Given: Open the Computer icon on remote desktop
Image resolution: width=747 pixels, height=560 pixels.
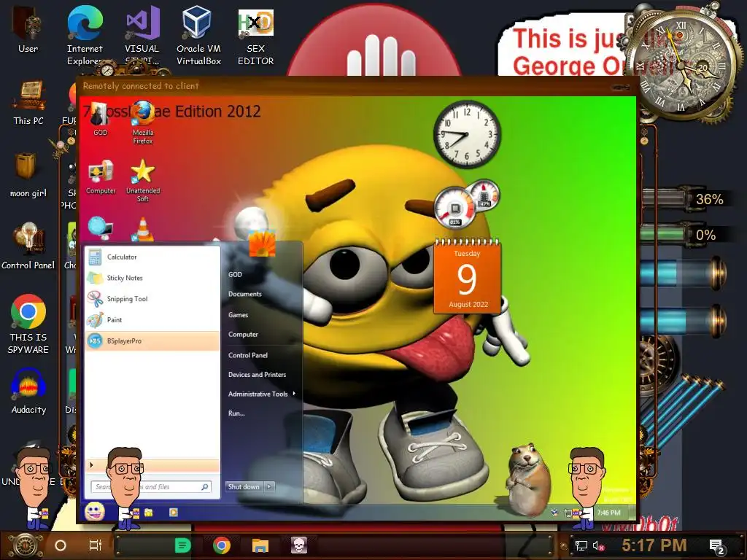Looking at the screenshot, I should coord(101,177).
